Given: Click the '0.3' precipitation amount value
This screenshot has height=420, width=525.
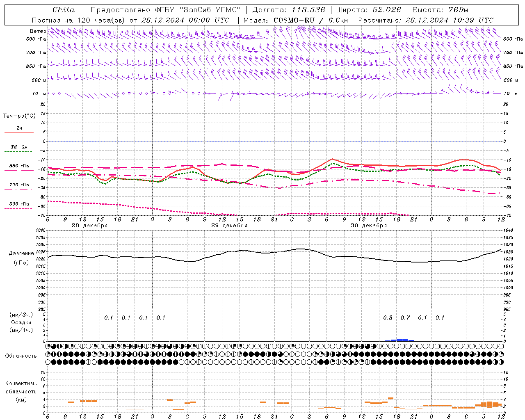Looking at the screenshot, I should (388, 317).
